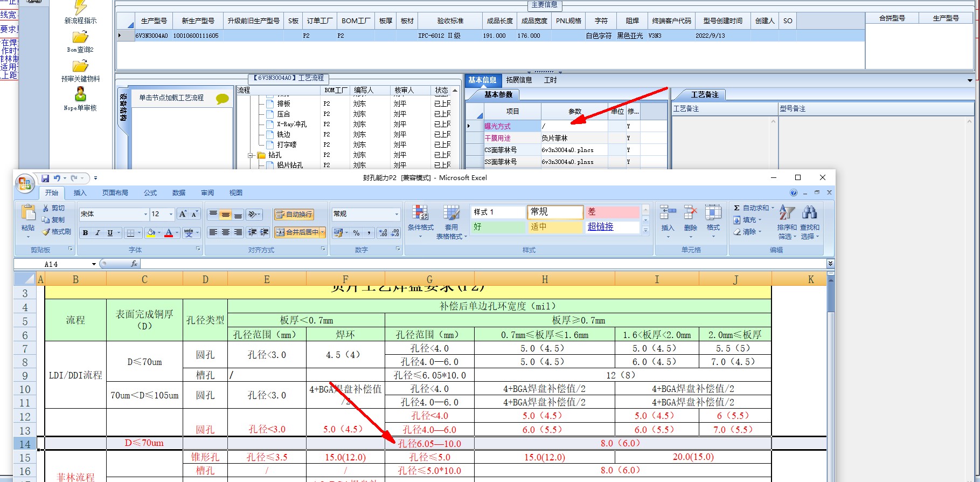Decrease indent in alignment group

pyautogui.click(x=252, y=232)
